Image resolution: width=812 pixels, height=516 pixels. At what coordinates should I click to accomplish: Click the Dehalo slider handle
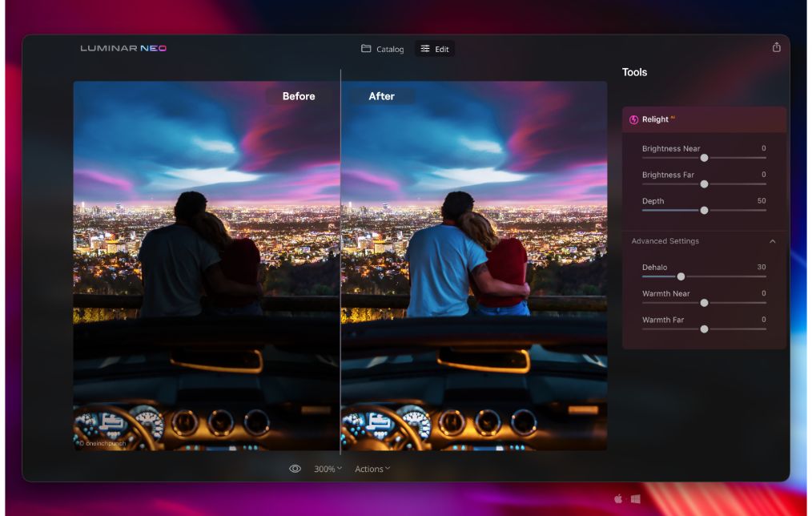(x=681, y=276)
